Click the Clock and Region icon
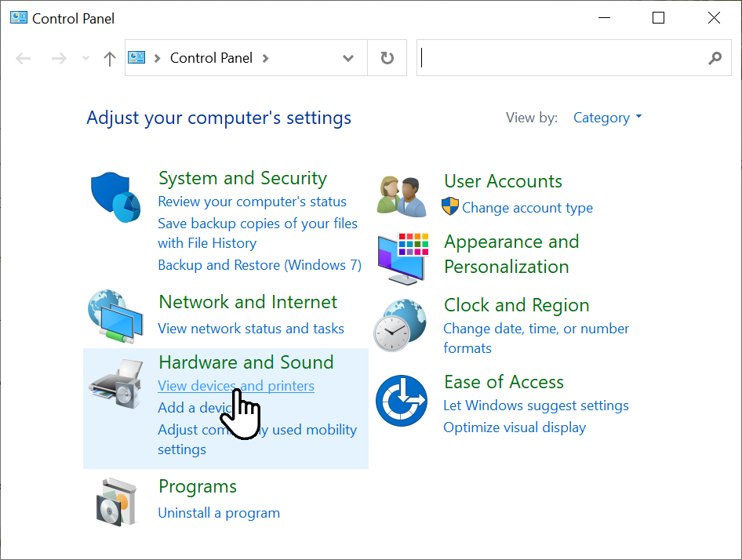This screenshot has height=560, width=742. [x=400, y=325]
